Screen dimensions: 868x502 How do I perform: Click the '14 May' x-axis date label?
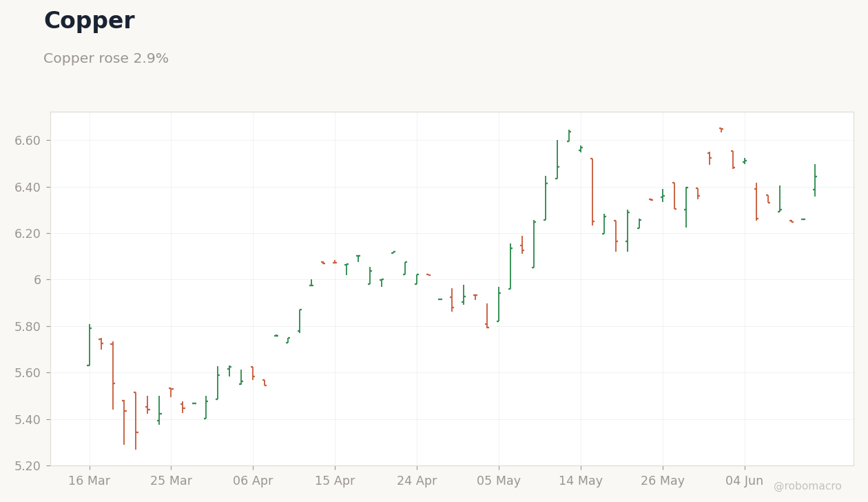click(581, 481)
